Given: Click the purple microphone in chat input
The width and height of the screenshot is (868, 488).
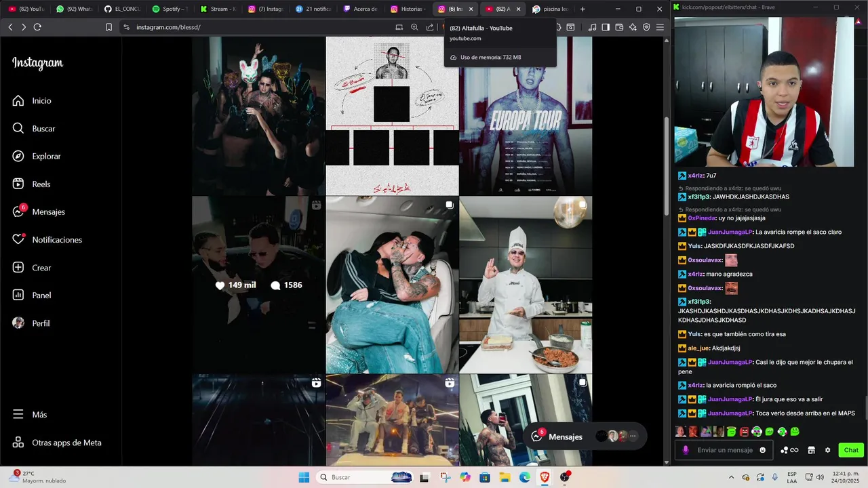Looking at the screenshot, I should [686, 450].
